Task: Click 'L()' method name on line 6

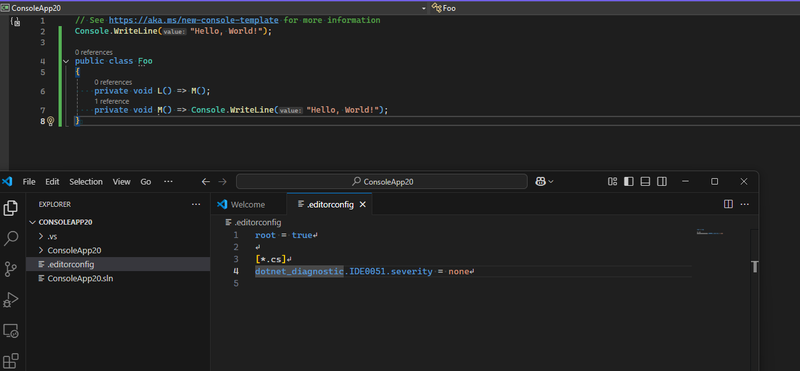Action: pyautogui.click(x=164, y=91)
